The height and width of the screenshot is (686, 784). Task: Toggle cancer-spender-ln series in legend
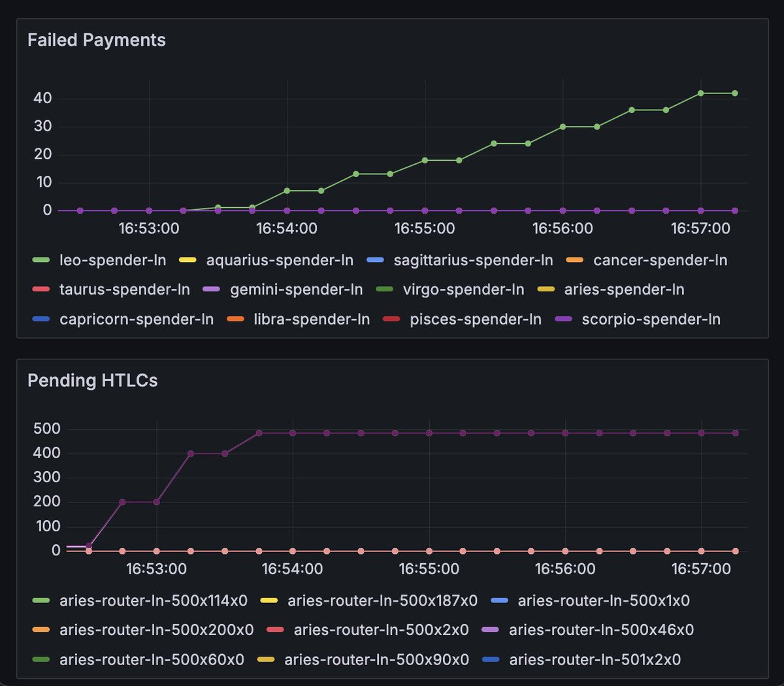click(x=646, y=260)
